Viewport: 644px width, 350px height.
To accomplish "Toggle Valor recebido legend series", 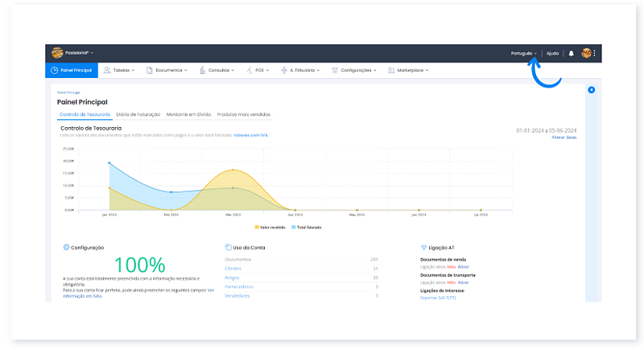I will click(270, 228).
